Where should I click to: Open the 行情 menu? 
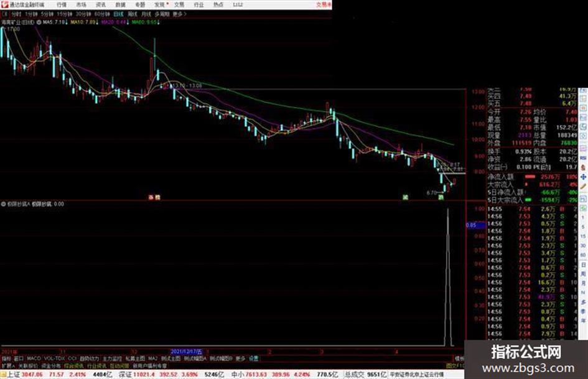coord(62,4)
